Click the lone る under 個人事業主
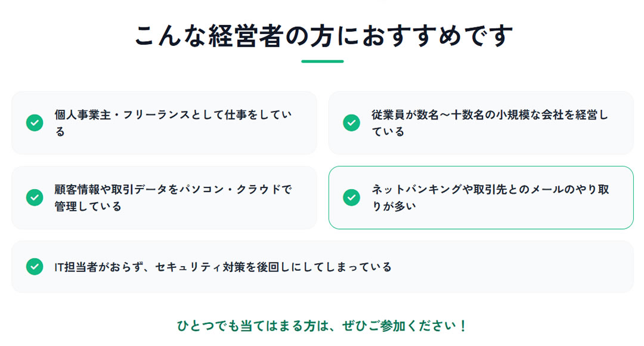This screenshot has width=644, height=346. 60,132
